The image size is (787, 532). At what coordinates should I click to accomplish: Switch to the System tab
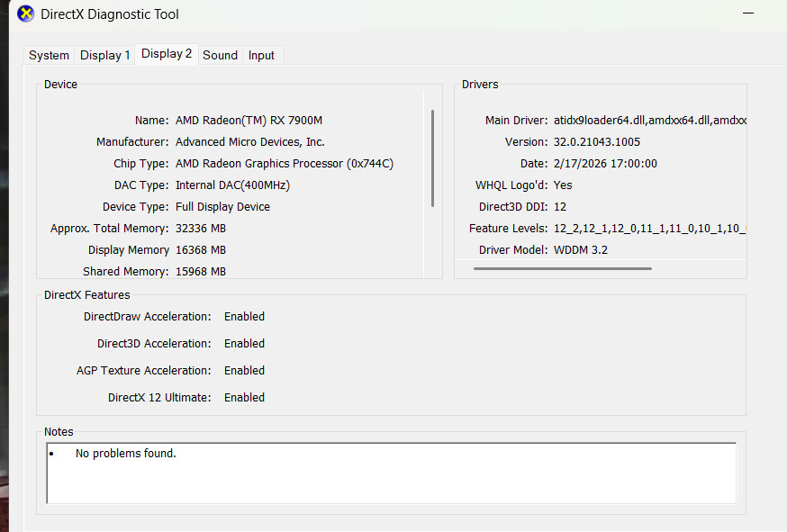[x=49, y=55]
